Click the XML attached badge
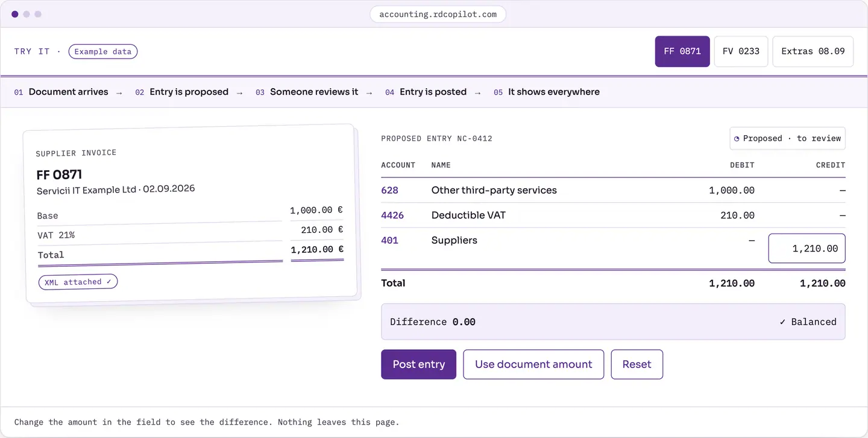Screen dimensions: 868x438 pos(78,282)
